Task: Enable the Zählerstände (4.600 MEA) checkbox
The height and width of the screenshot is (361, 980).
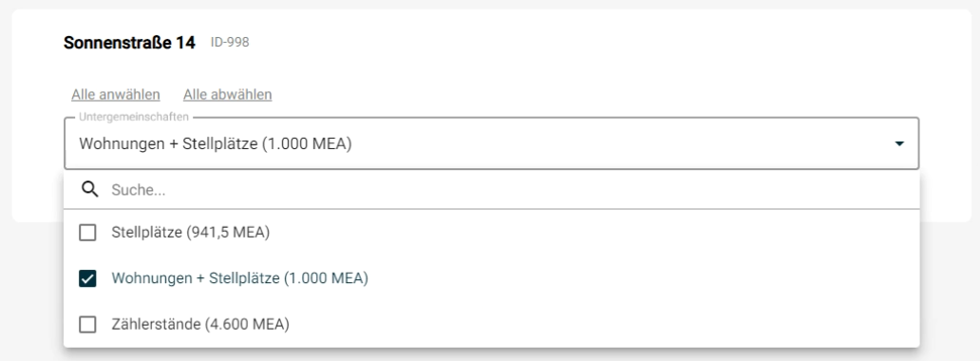Action: (87, 325)
